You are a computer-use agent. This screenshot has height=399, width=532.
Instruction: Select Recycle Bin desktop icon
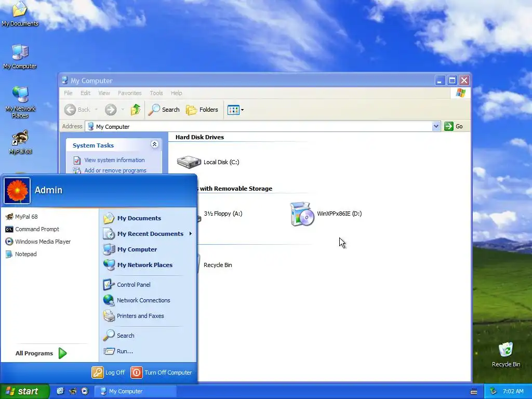(506, 354)
